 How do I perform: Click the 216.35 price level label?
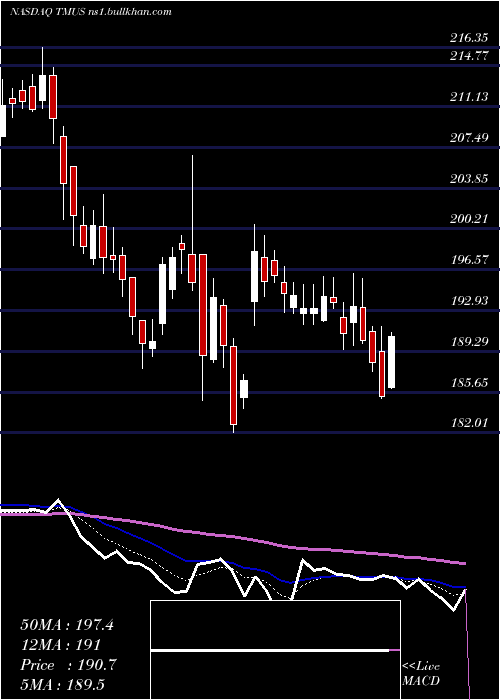tap(468, 38)
